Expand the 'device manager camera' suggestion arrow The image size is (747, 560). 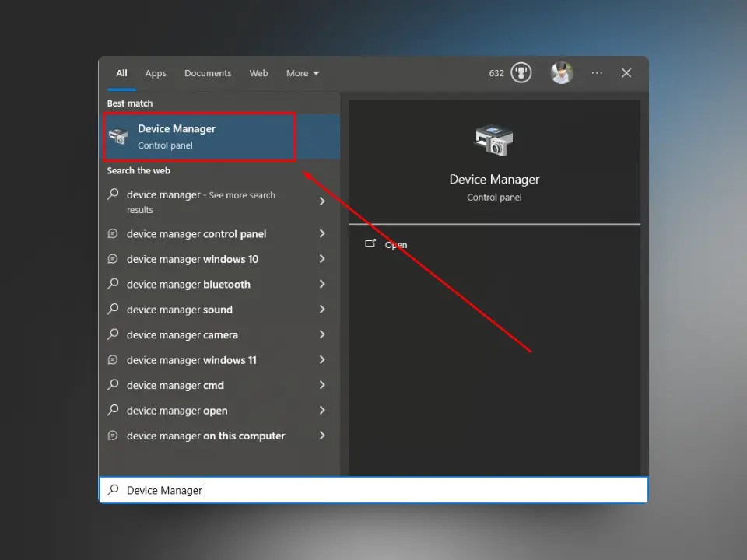[x=321, y=334]
